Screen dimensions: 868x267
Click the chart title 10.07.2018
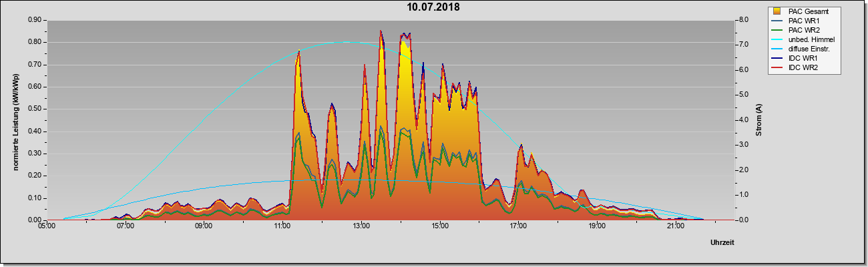[433, 7]
